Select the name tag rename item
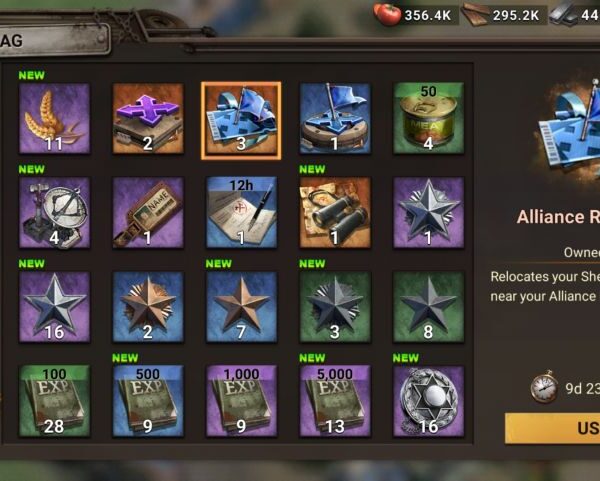This screenshot has width=600, height=481. click(x=148, y=212)
